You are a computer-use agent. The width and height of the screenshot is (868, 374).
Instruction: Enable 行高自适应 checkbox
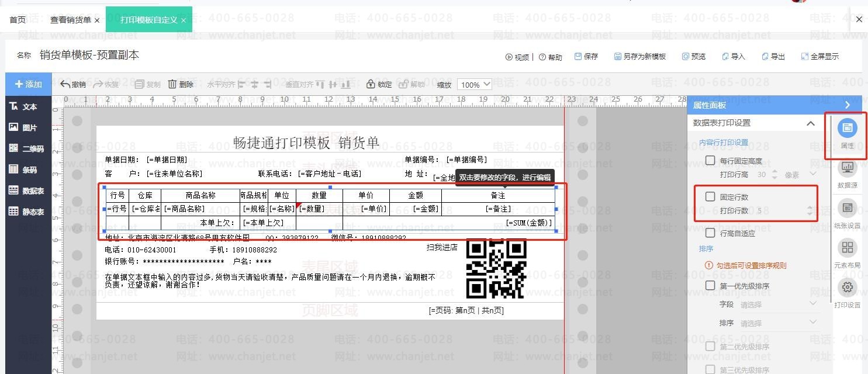(710, 233)
